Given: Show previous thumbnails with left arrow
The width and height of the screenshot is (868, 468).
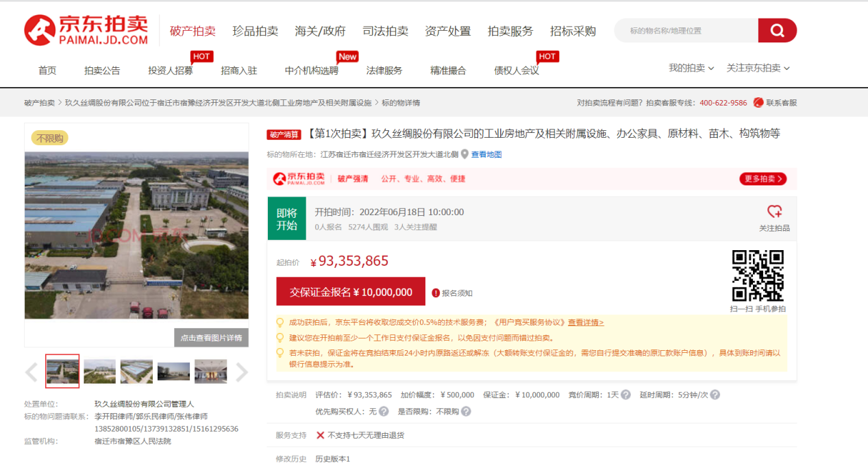Looking at the screenshot, I should click(x=32, y=372).
